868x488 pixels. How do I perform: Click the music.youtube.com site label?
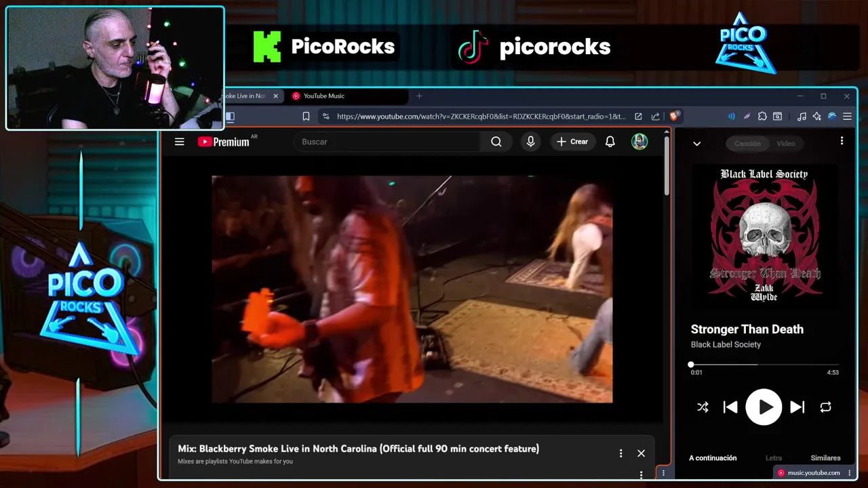(814, 473)
